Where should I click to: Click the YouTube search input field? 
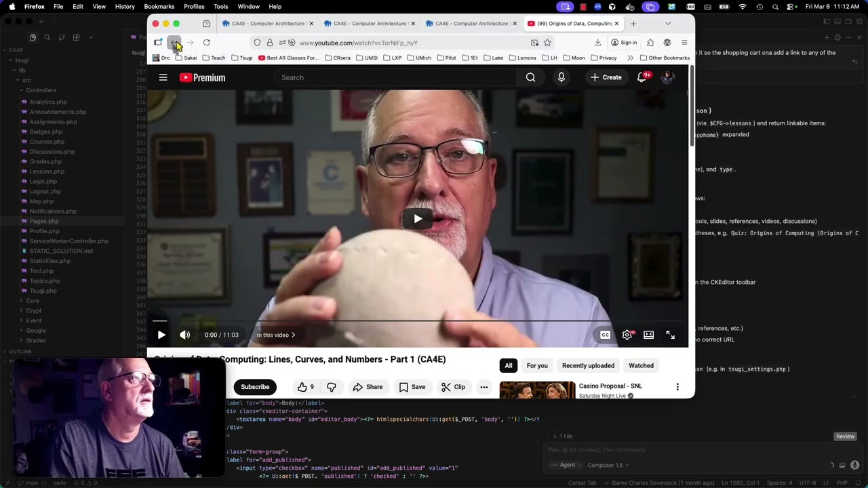point(396,77)
